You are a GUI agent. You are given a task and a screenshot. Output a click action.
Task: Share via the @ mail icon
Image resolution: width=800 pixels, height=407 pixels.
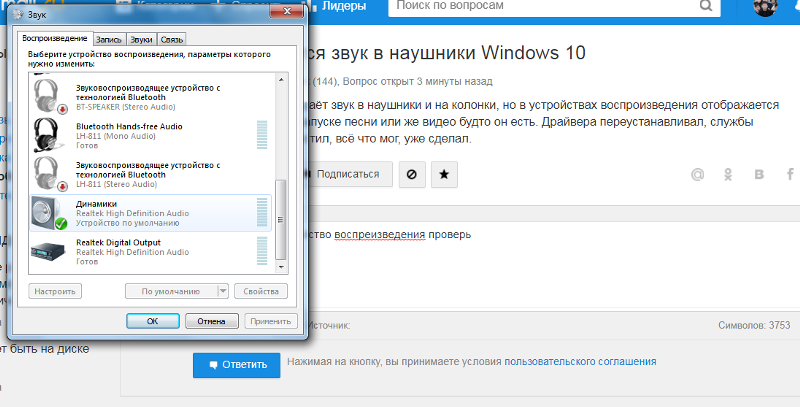[697, 174]
